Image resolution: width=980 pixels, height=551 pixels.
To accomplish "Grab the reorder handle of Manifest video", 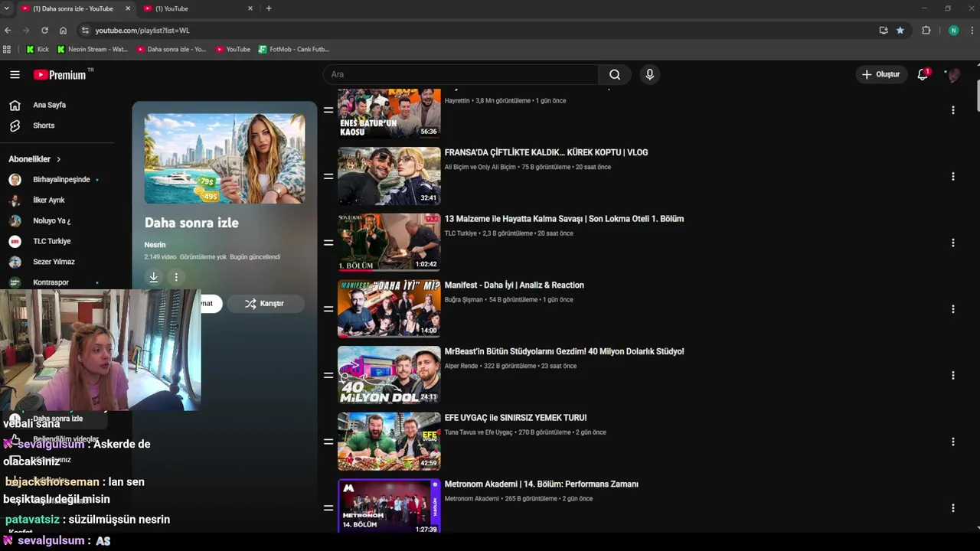I will (x=328, y=309).
